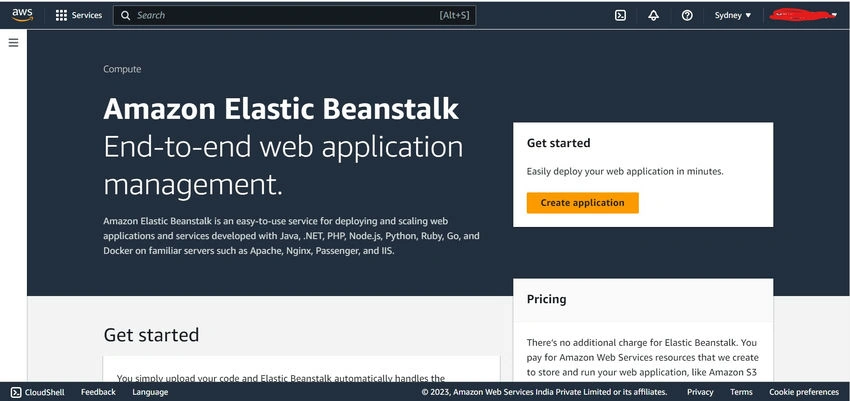Image resolution: width=850 pixels, height=401 pixels.
Task: Open CloudShell icon in top bar
Action: pyautogui.click(x=620, y=15)
